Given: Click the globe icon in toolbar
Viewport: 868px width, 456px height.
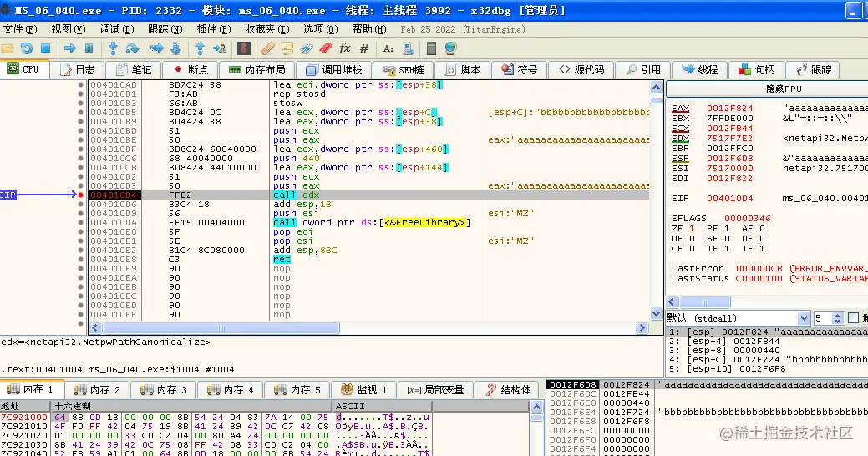Looking at the screenshot, I should (450, 48).
